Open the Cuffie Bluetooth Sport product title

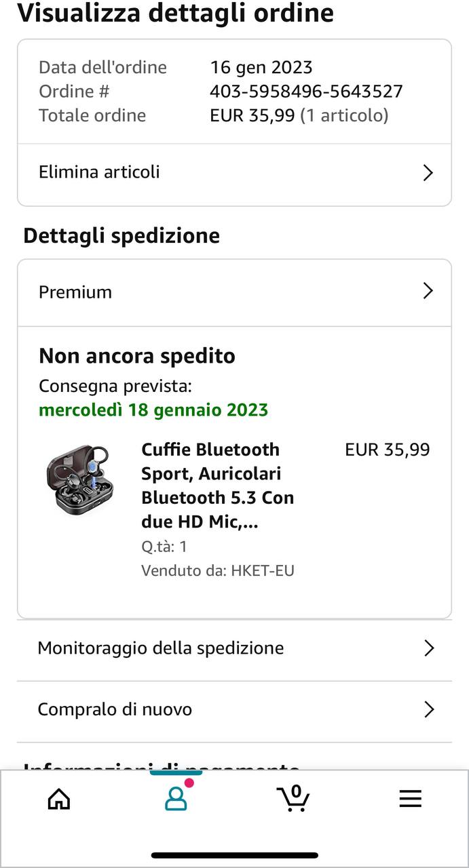coord(217,486)
